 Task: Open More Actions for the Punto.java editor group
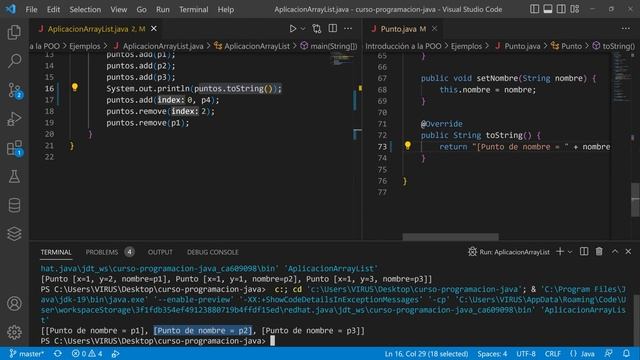pos(626,29)
